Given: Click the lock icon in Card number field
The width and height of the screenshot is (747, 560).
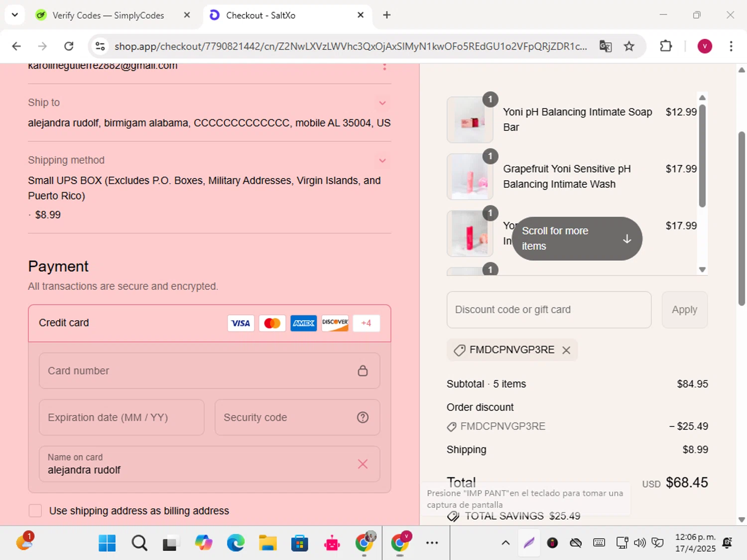Looking at the screenshot, I should point(363,371).
